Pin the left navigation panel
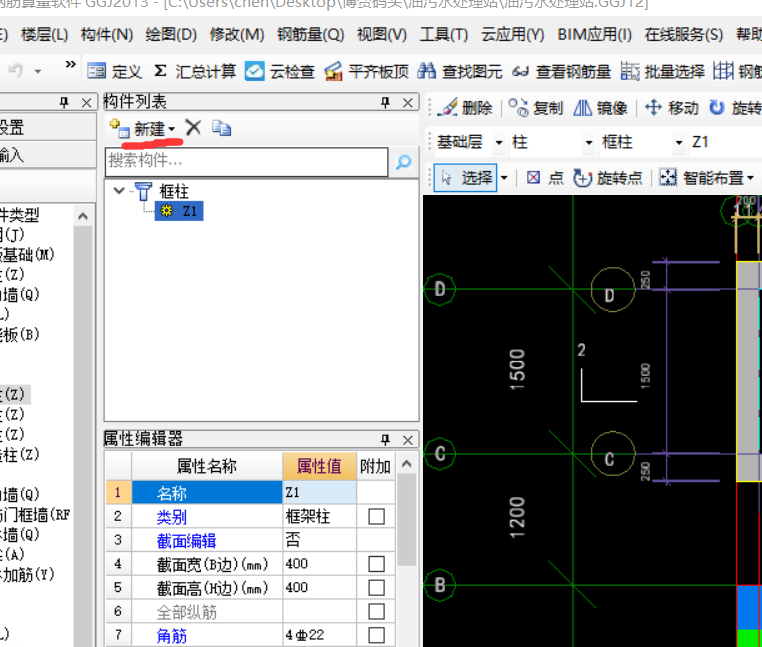 (x=64, y=102)
